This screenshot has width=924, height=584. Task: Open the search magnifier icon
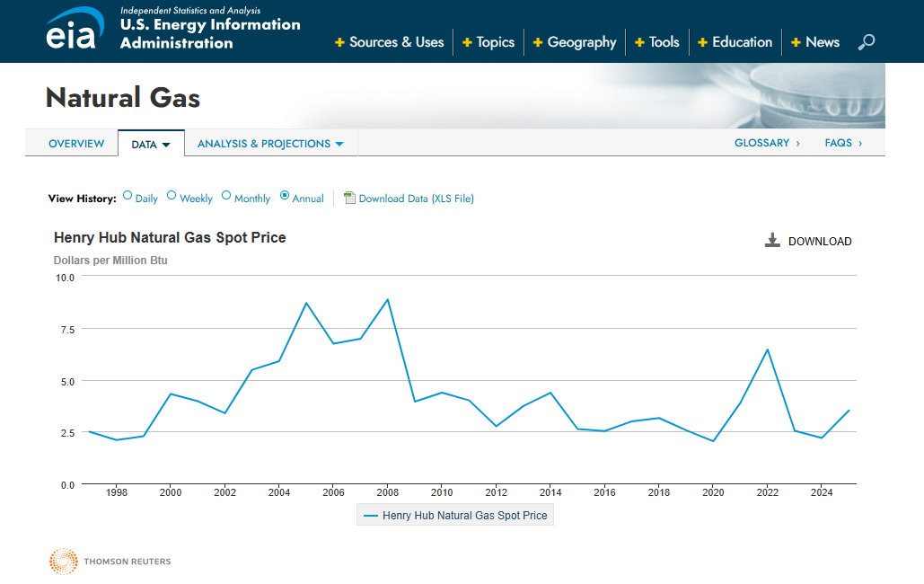(x=867, y=42)
